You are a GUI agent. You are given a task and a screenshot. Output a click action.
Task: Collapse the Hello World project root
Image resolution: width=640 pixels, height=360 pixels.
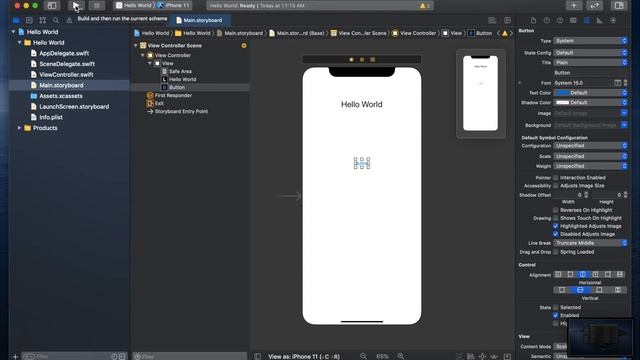pos(13,32)
